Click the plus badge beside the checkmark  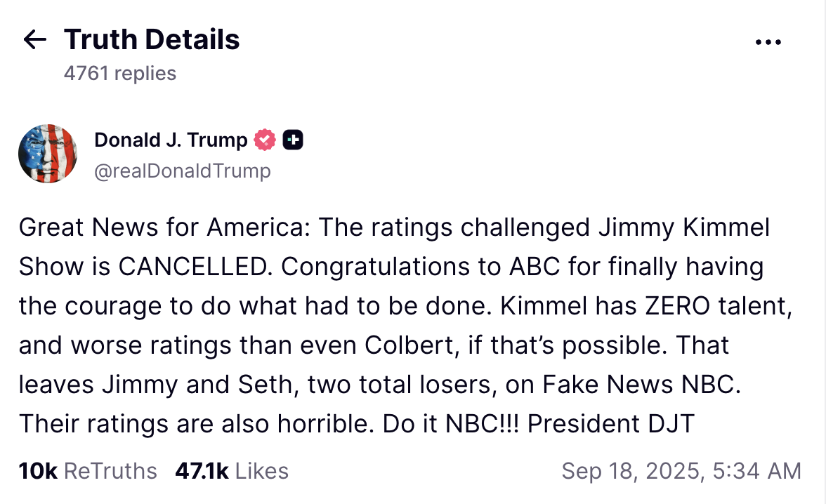[x=294, y=140]
